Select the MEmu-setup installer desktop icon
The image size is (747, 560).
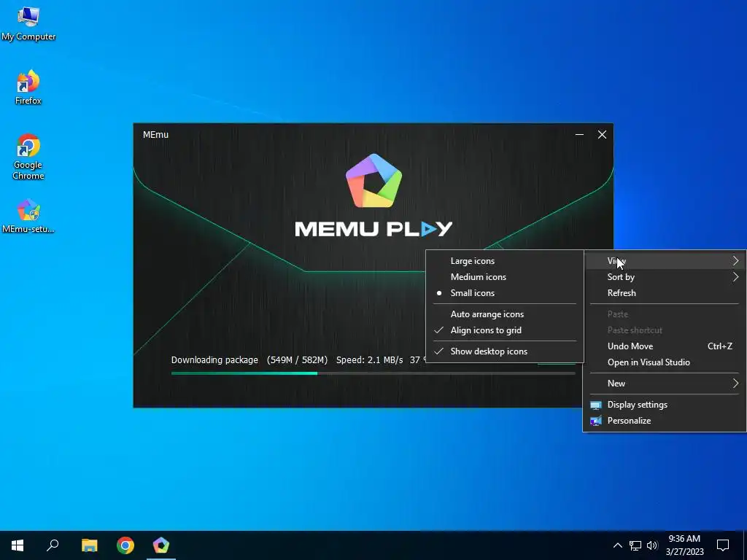(28, 216)
